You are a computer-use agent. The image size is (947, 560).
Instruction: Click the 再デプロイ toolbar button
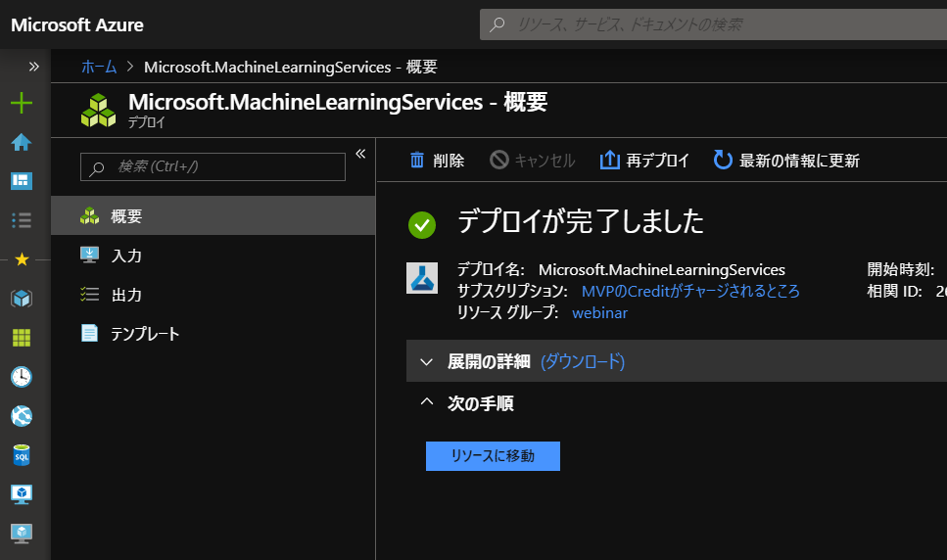[644, 161]
